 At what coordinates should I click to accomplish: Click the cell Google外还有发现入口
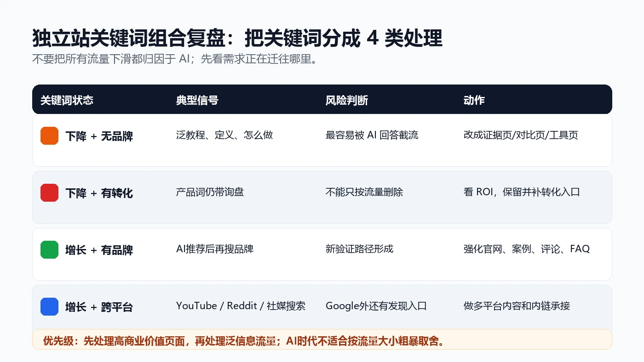point(376,306)
